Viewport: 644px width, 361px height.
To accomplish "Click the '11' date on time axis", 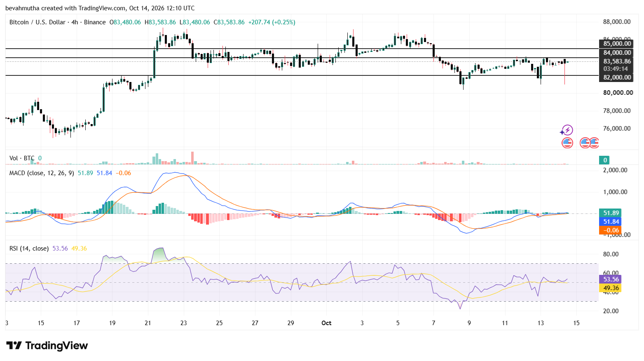I will click(x=505, y=323).
